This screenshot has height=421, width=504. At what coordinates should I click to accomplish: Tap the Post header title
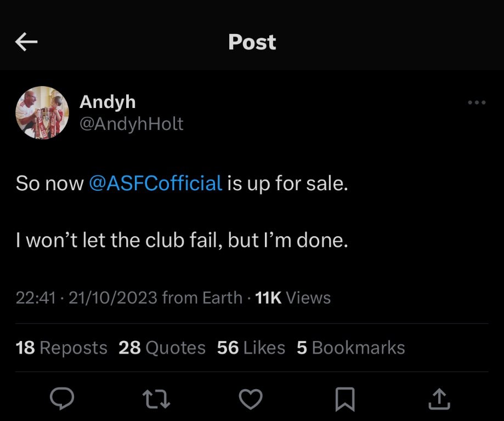[x=252, y=42]
